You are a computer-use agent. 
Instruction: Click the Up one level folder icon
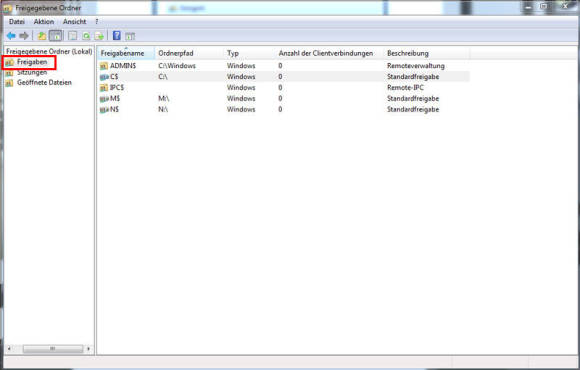coord(42,36)
